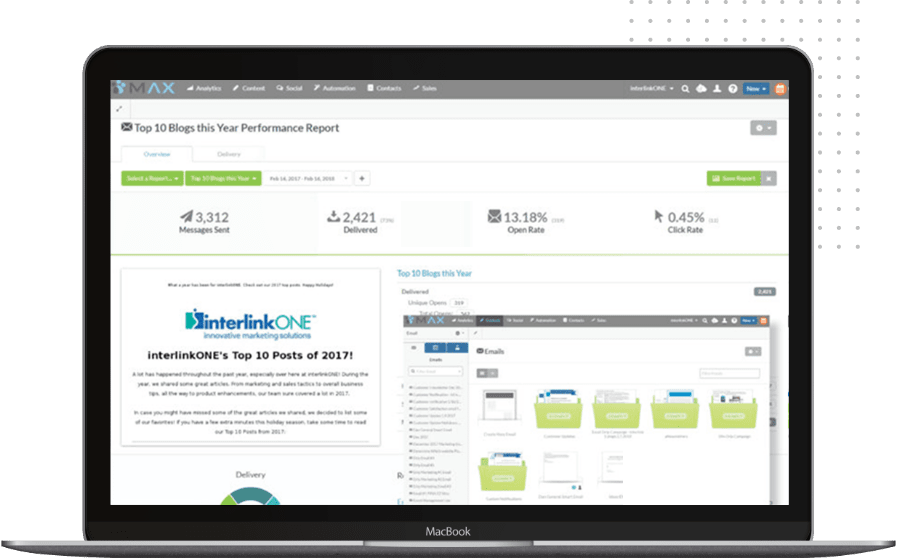
Task: Expand interlinkONE account dropdown in report window
Action: tap(652, 89)
